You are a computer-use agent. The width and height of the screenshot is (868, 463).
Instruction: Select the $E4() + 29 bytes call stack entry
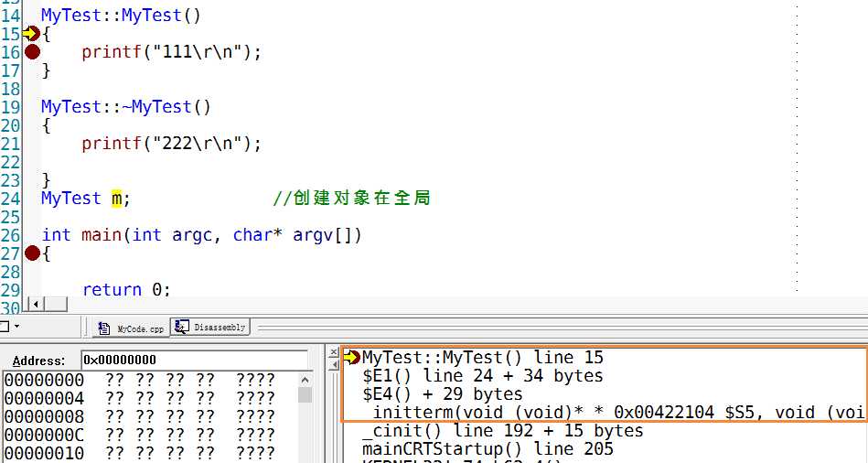click(443, 394)
